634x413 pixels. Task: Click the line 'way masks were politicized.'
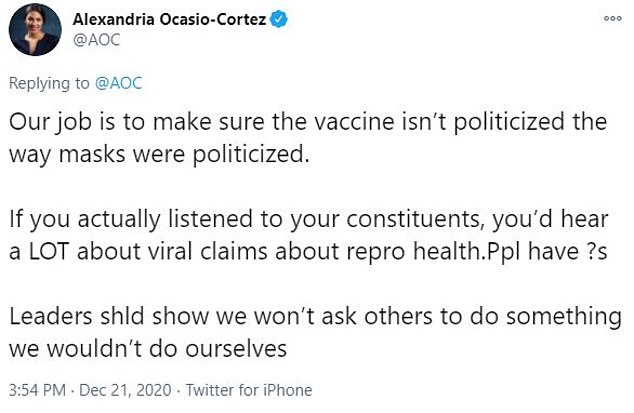click(159, 155)
